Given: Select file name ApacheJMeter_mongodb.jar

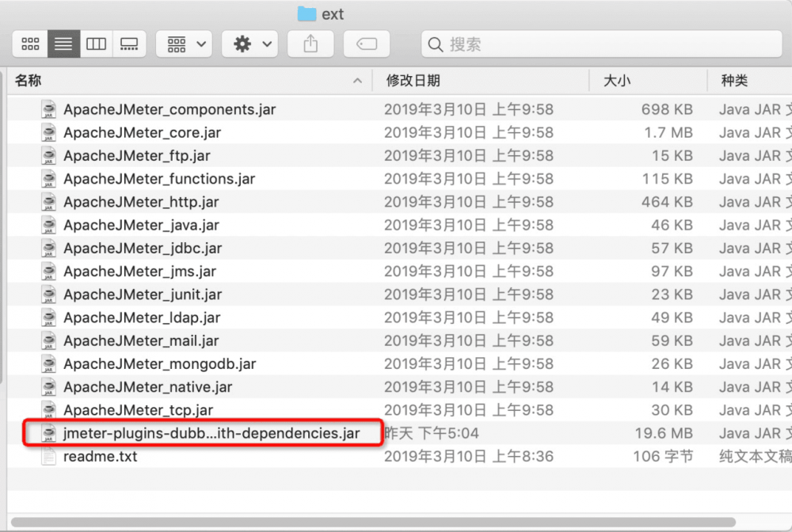Looking at the screenshot, I should point(160,364).
